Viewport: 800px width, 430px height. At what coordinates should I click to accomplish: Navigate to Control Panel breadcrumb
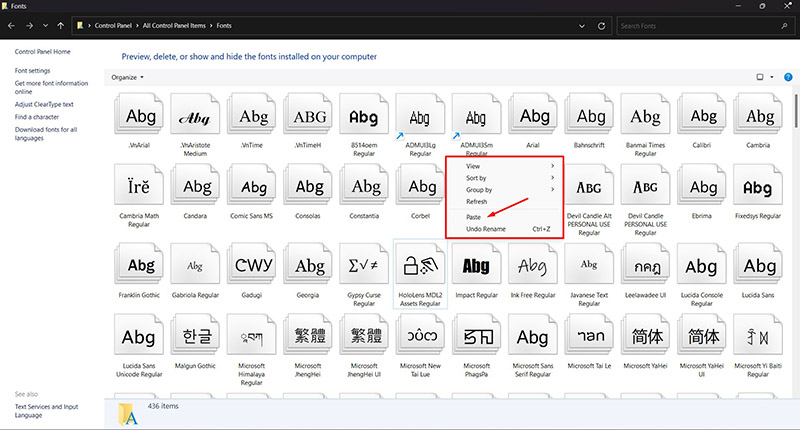click(113, 26)
